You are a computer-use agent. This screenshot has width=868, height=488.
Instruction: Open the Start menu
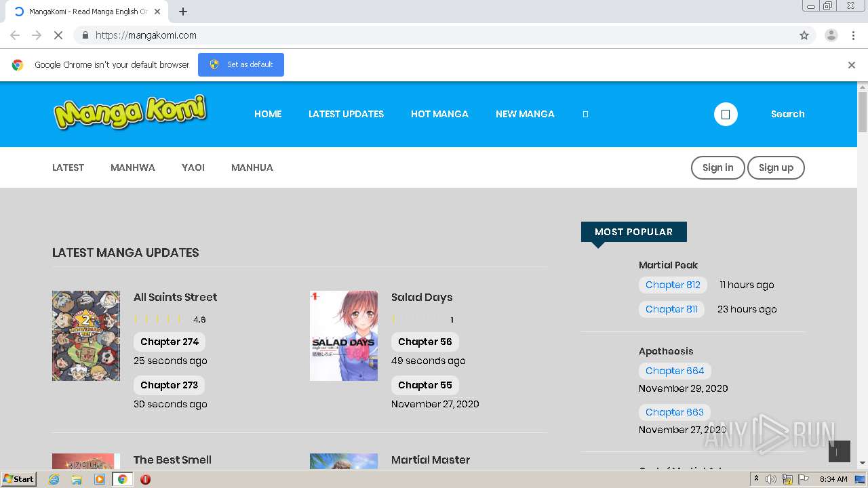click(19, 479)
